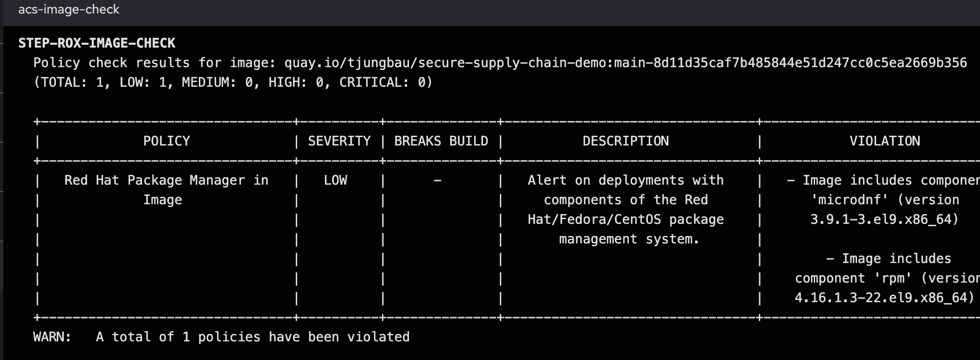Click the acs-image-check task title

click(x=68, y=9)
